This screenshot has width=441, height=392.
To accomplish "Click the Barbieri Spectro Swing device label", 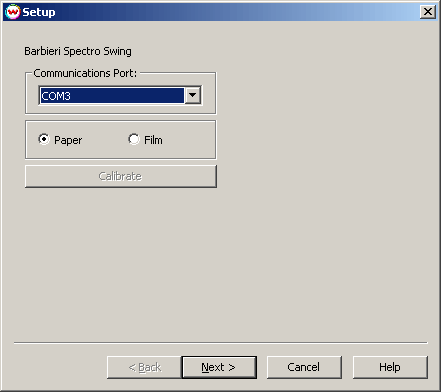I will coord(78,51).
